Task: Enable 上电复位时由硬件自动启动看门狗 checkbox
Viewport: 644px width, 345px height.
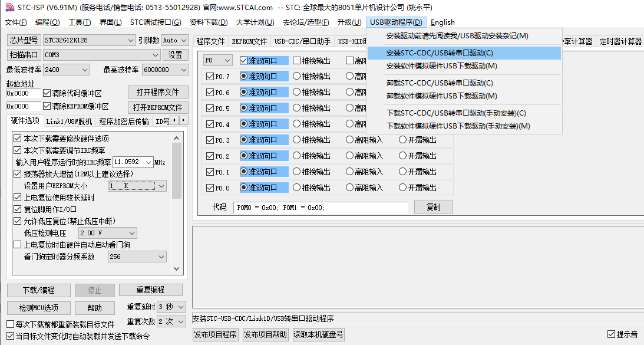Action: coord(17,245)
